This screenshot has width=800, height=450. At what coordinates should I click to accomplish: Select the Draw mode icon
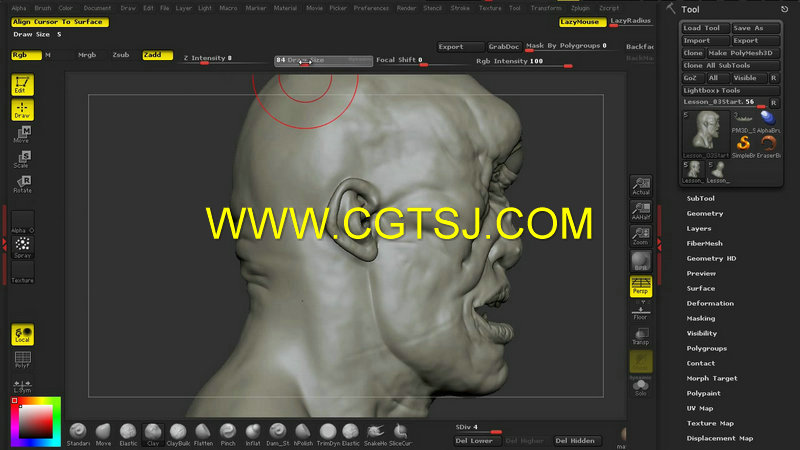click(22, 110)
